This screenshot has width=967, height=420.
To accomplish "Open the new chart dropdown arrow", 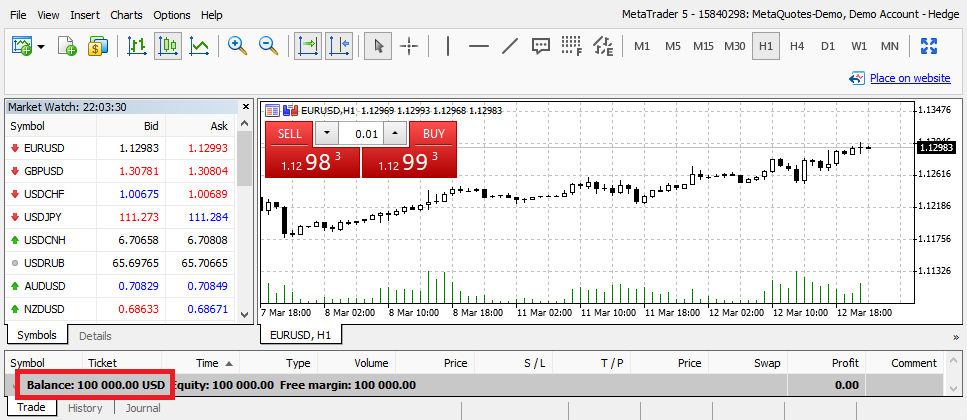I will coord(41,46).
